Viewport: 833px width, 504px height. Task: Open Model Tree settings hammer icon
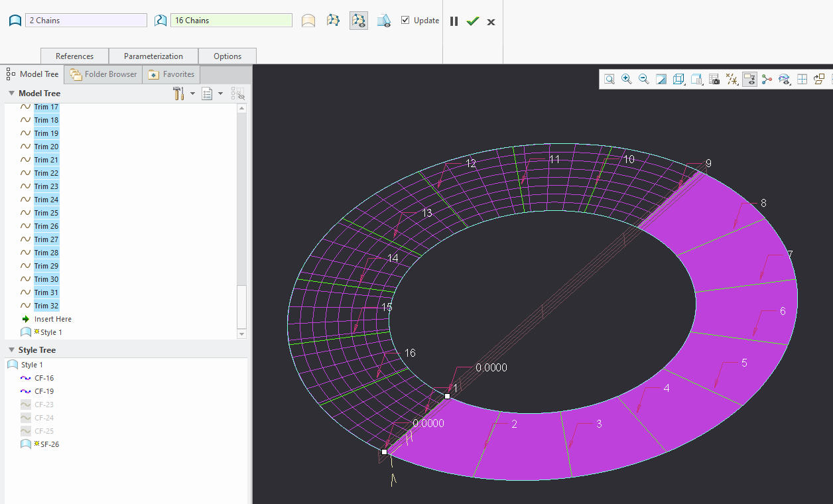pos(178,93)
